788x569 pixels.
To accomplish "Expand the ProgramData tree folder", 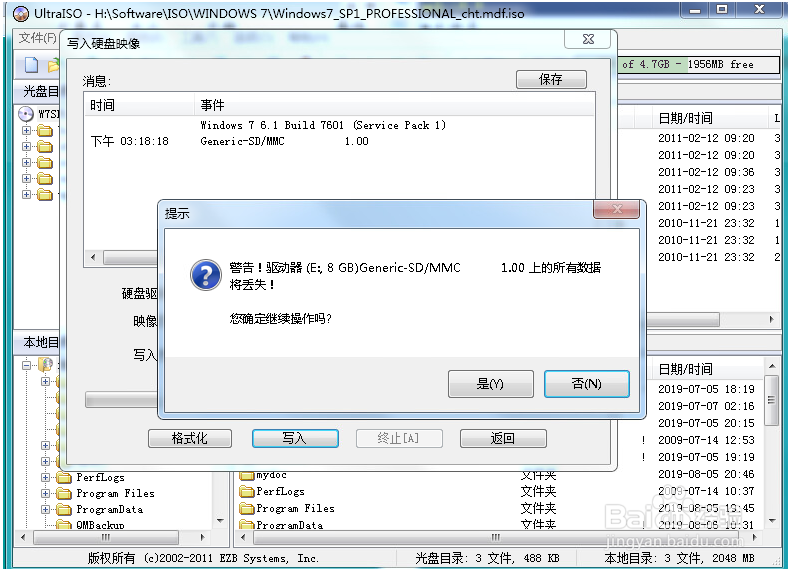I will [45, 510].
